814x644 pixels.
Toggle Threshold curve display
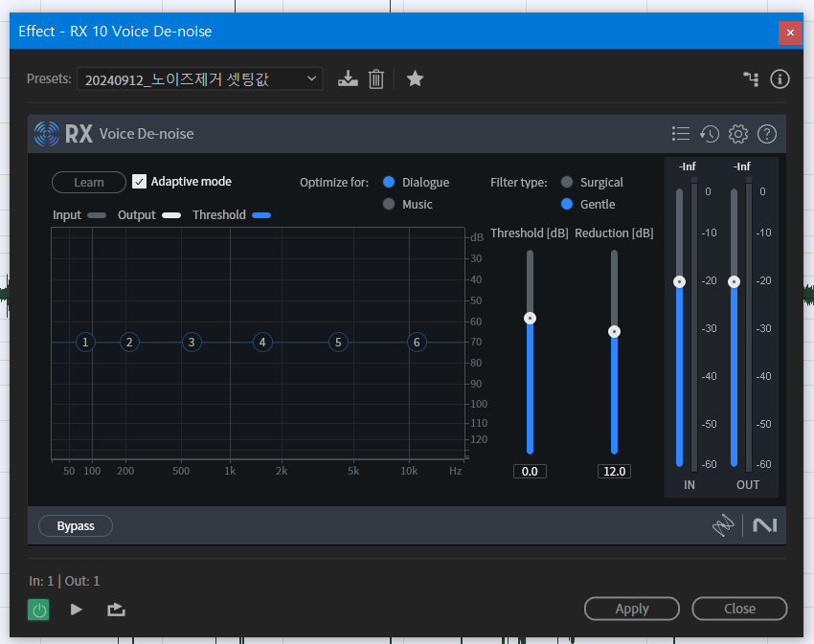click(261, 215)
